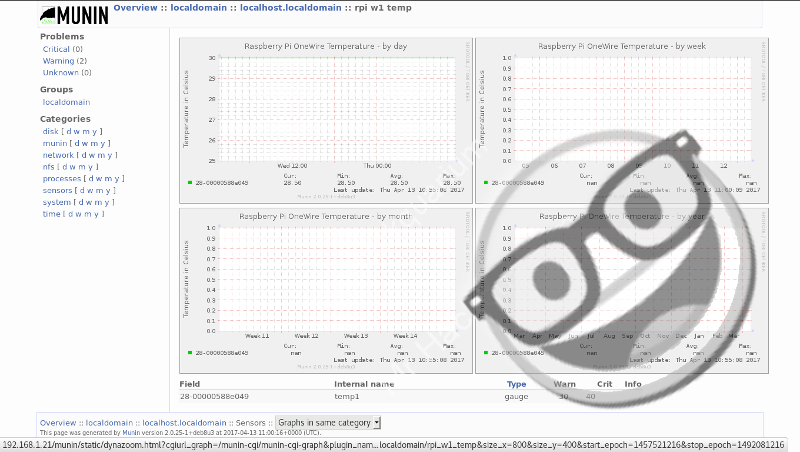Viewport: 800px width, 452px height.
Task: Open the system category link
Action: (56, 202)
